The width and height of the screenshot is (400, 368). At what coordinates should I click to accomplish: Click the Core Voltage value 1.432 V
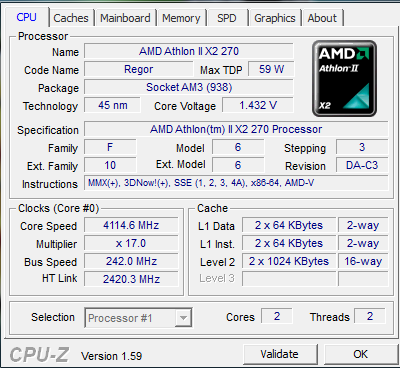click(258, 105)
